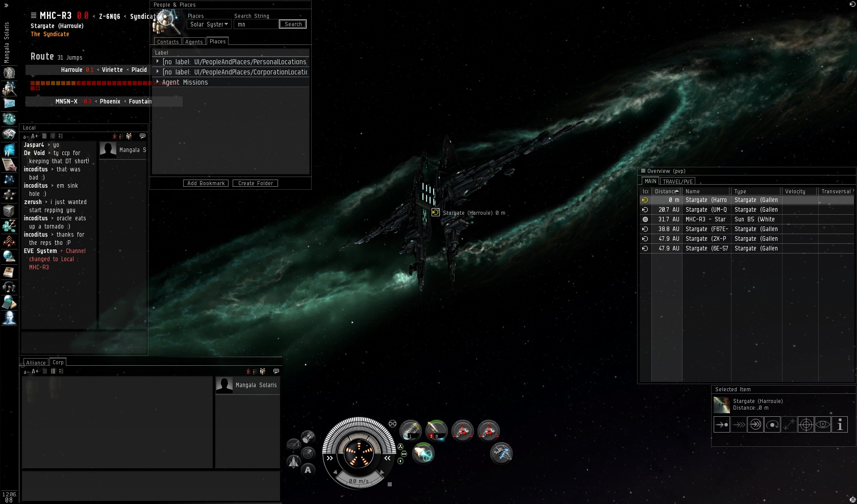The height and width of the screenshot is (504, 857).
Task: Click the Search button in People & Places
Action: (293, 24)
